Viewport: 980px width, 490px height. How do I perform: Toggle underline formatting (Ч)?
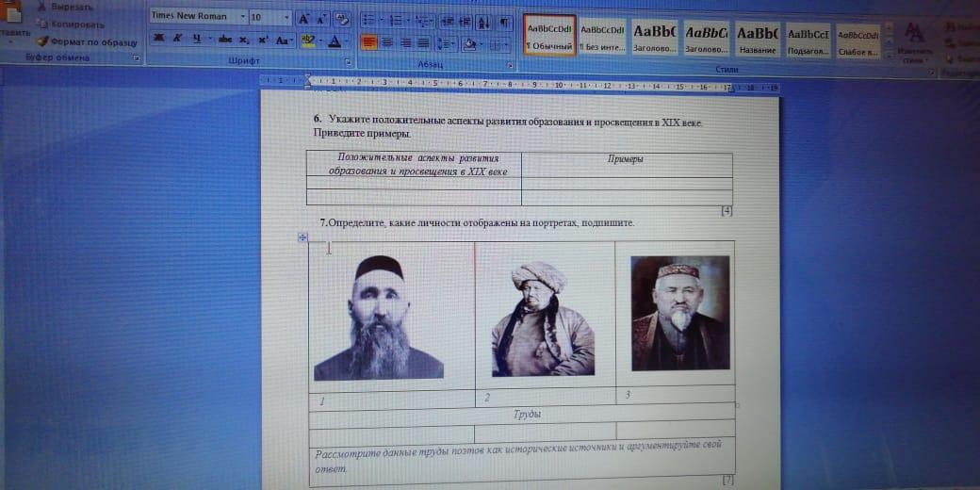tap(196, 39)
